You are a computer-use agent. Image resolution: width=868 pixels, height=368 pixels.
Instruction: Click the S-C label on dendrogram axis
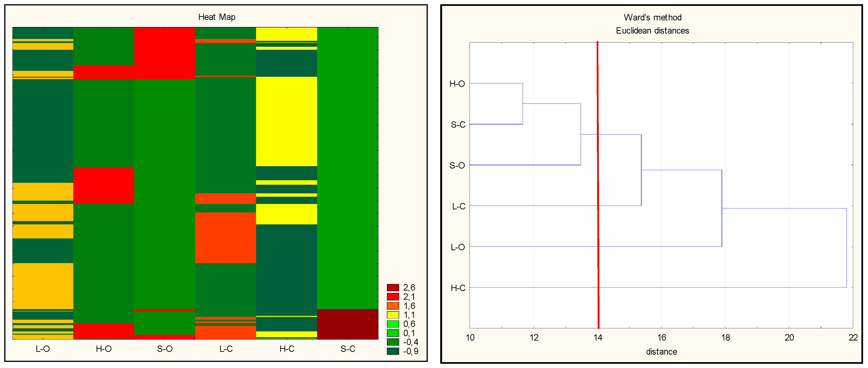coord(458,125)
